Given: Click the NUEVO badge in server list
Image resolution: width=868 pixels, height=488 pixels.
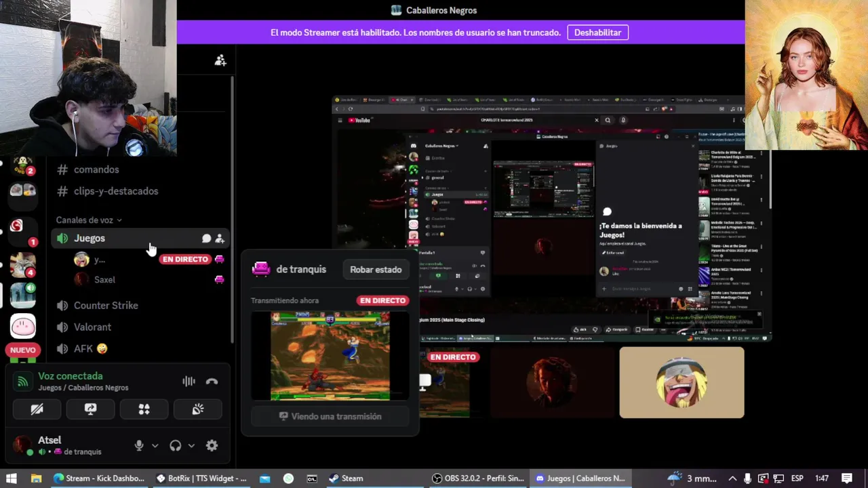Looking at the screenshot, I should 22,350.
